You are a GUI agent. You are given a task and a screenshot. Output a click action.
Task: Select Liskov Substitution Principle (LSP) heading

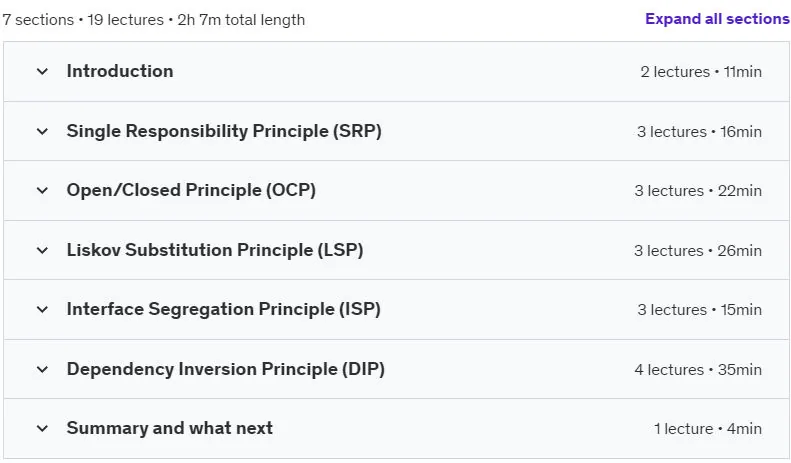215,250
